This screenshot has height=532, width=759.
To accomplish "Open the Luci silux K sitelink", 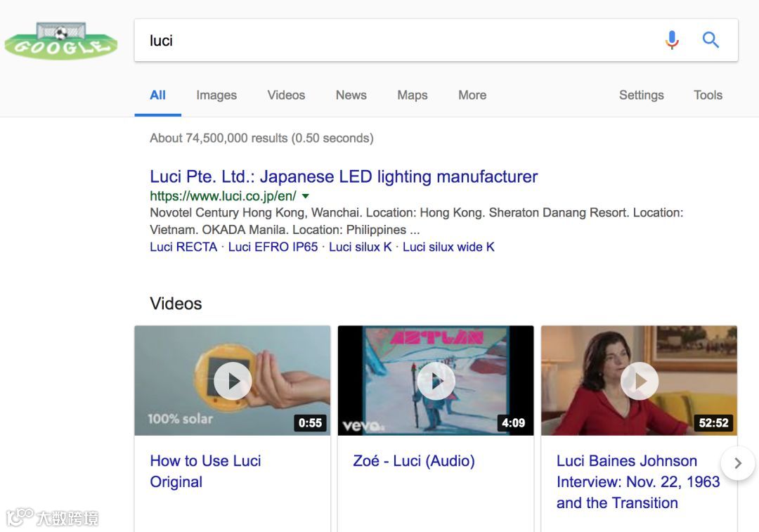I will [x=360, y=247].
